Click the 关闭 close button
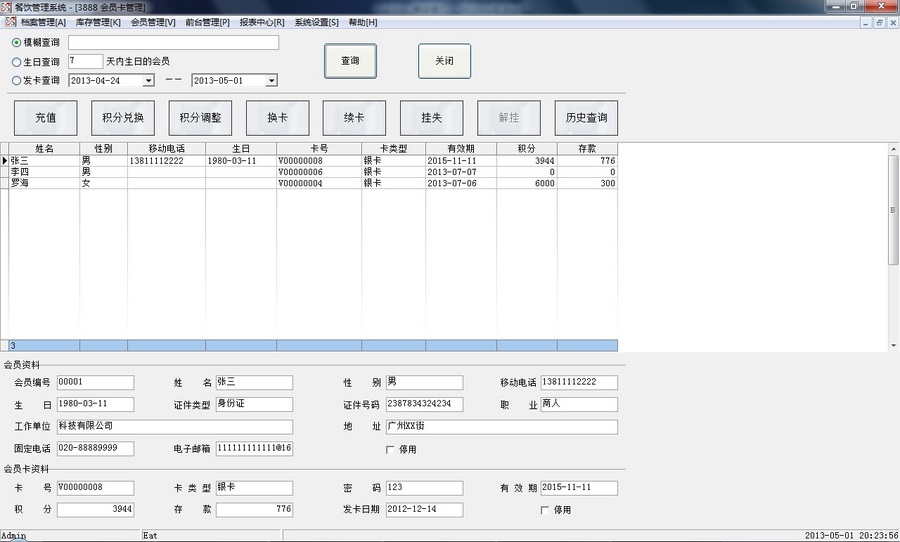This screenshot has height=542, width=900. (444, 61)
